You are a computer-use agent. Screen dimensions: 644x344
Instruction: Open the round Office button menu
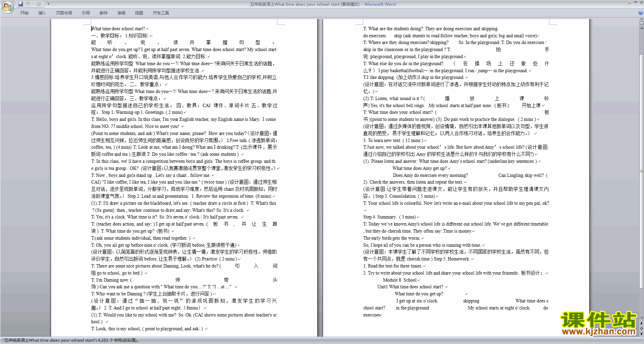point(7,7)
